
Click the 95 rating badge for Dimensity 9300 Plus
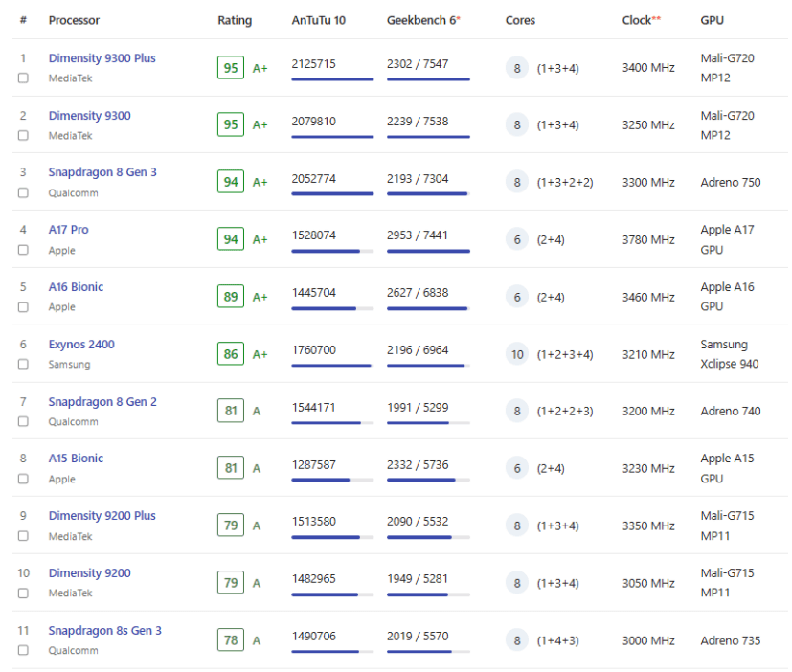tap(231, 68)
